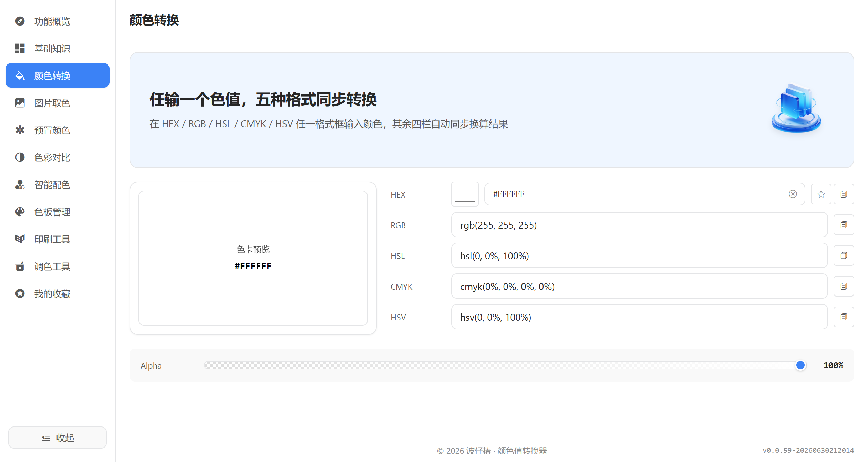Click the Alpha slider handle
The width and height of the screenshot is (868, 462).
coord(800,365)
